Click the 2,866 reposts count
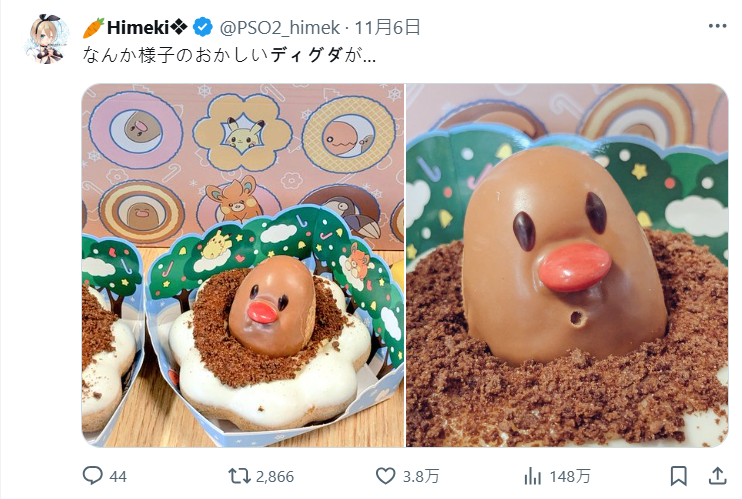The image size is (742, 499). (x=274, y=476)
